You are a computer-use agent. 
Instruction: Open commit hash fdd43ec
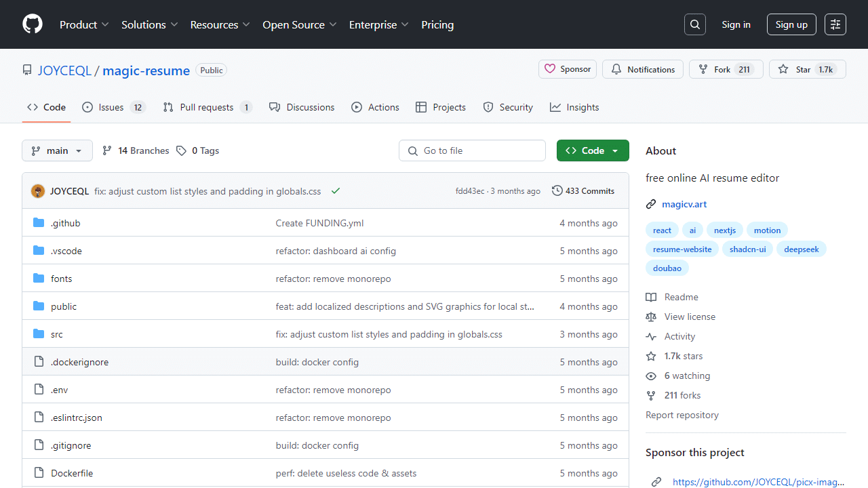click(470, 191)
